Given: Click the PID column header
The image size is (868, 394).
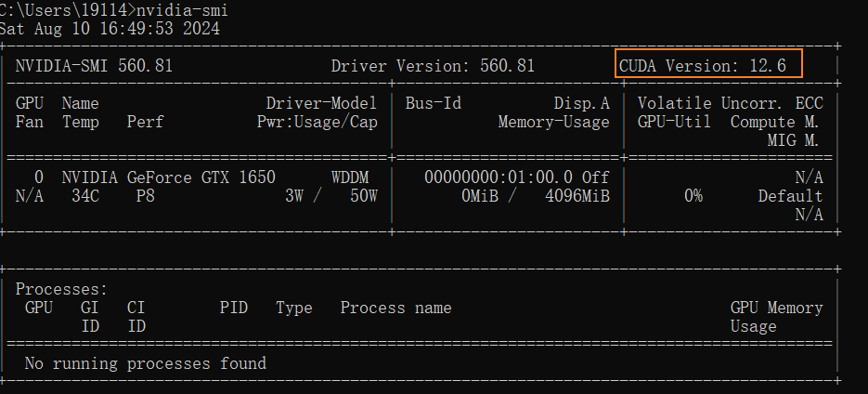Looking at the screenshot, I should coord(234,308).
